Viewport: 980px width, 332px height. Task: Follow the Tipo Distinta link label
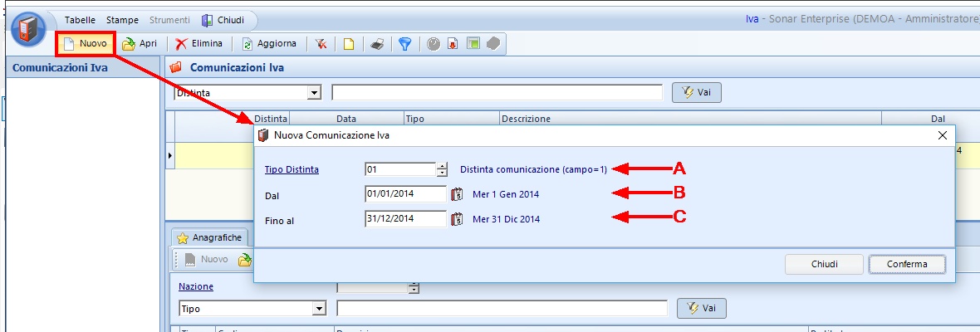(292, 169)
